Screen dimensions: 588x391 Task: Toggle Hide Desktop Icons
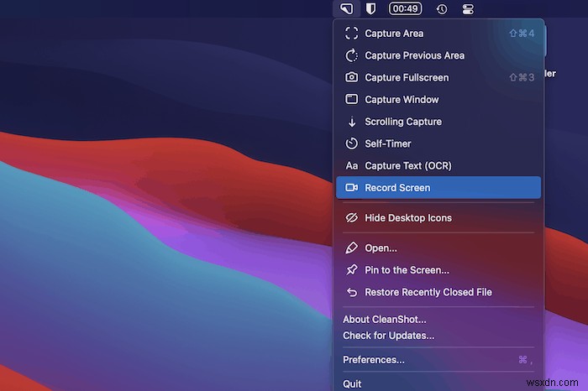[x=438, y=217]
